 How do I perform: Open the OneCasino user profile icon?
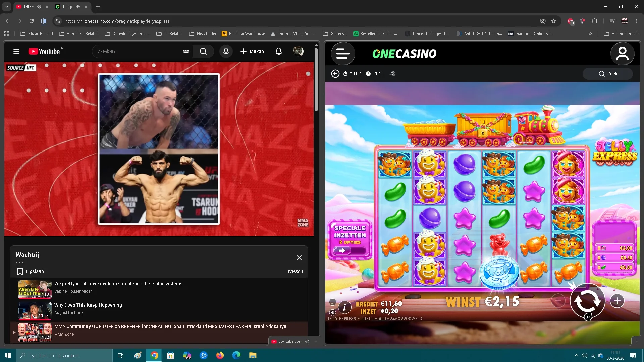click(x=622, y=54)
